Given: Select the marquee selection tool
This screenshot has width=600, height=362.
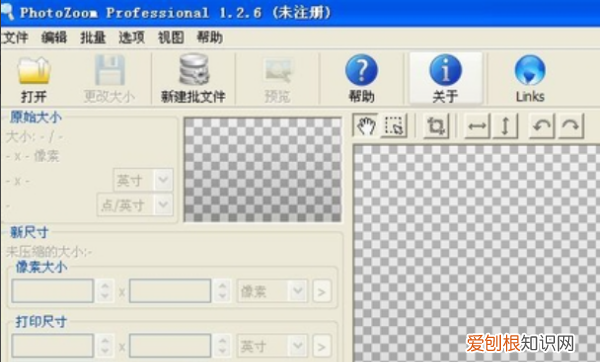Looking at the screenshot, I should click(394, 126).
